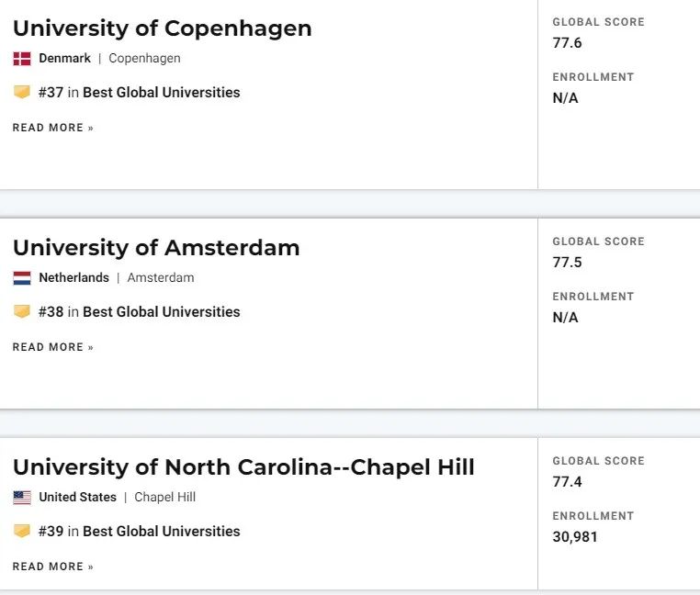The height and width of the screenshot is (595, 700).
Task: Click the Netherlands flag icon
Action: click(22, 278)
